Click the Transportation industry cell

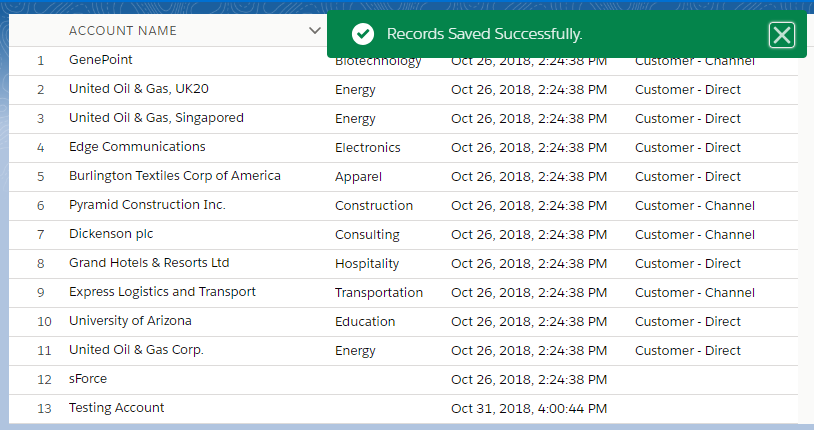click(x=379, y=292)
